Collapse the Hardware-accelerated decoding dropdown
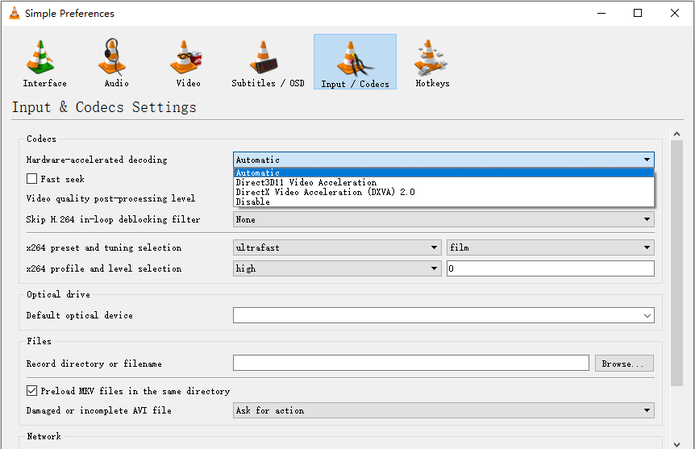Screen dimensions: 695x449 point(444,160)
